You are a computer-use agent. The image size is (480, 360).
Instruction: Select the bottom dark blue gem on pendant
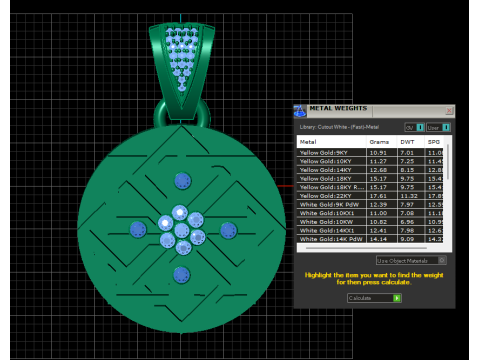click(182, 275)
